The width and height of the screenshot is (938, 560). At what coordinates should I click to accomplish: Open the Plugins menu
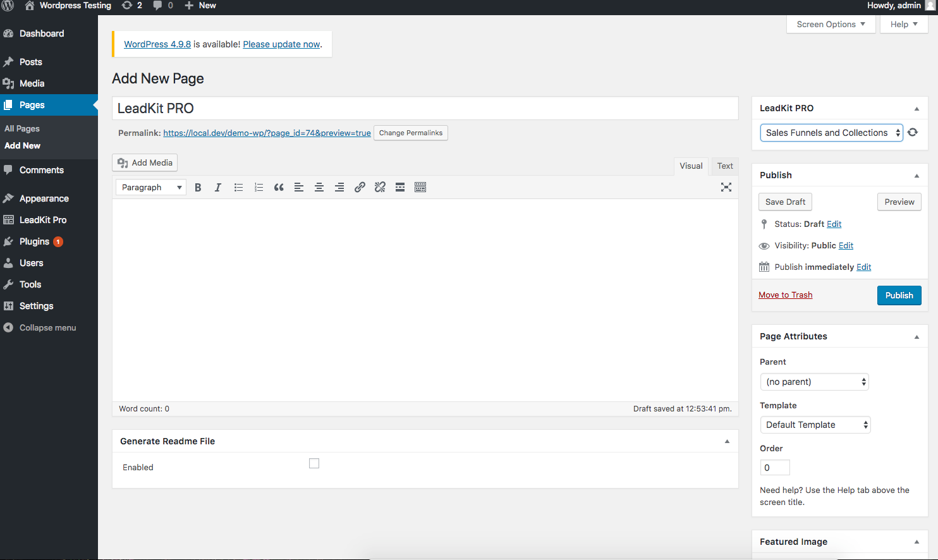click(x=34, y=241)
